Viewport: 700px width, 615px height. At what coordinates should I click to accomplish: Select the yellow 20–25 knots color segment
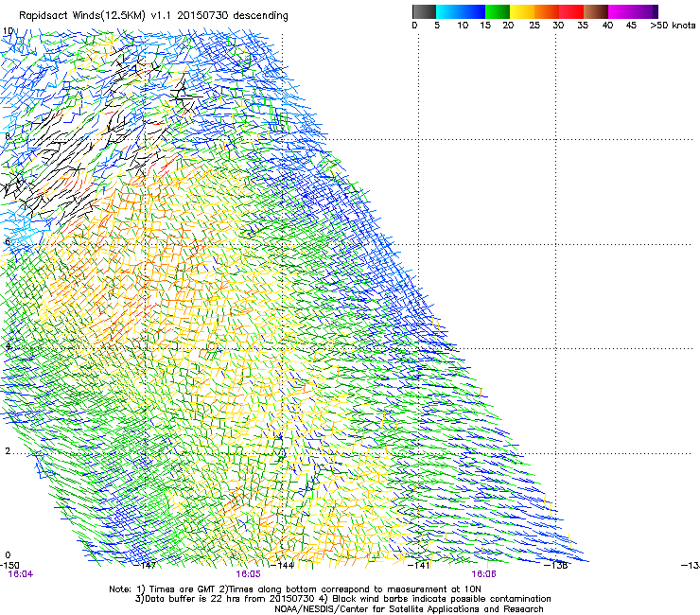(522, 11)
